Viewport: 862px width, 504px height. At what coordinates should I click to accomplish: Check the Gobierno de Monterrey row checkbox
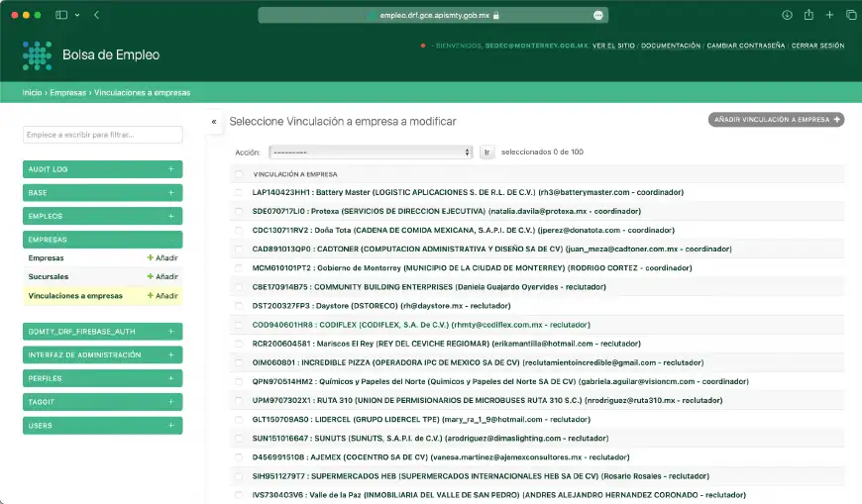pyautogui.click(x=239, y=268)
